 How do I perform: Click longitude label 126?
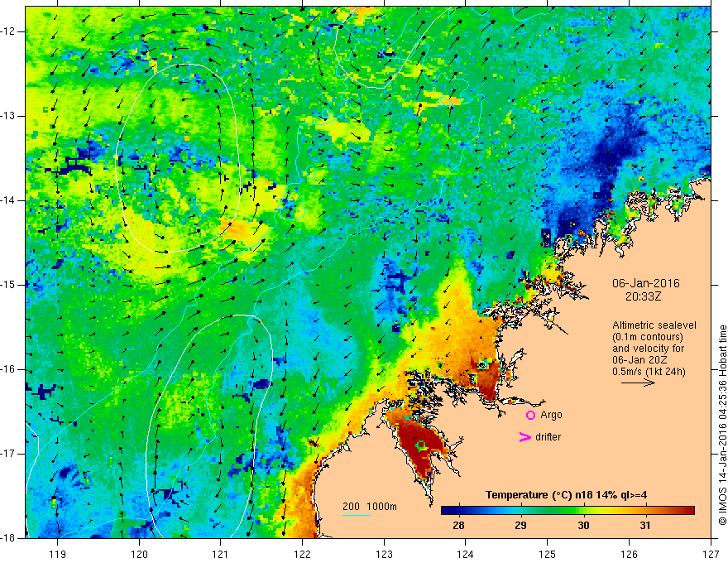629,554
